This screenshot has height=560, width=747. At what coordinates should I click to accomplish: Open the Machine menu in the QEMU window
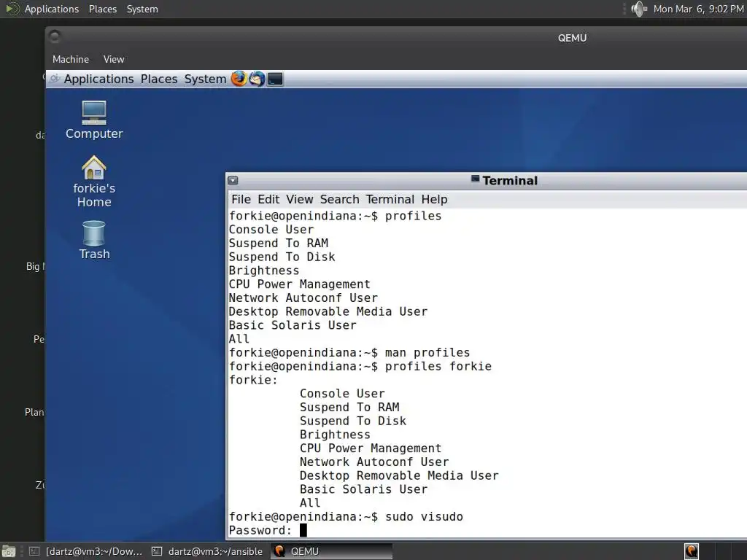(x=71, y=59)
